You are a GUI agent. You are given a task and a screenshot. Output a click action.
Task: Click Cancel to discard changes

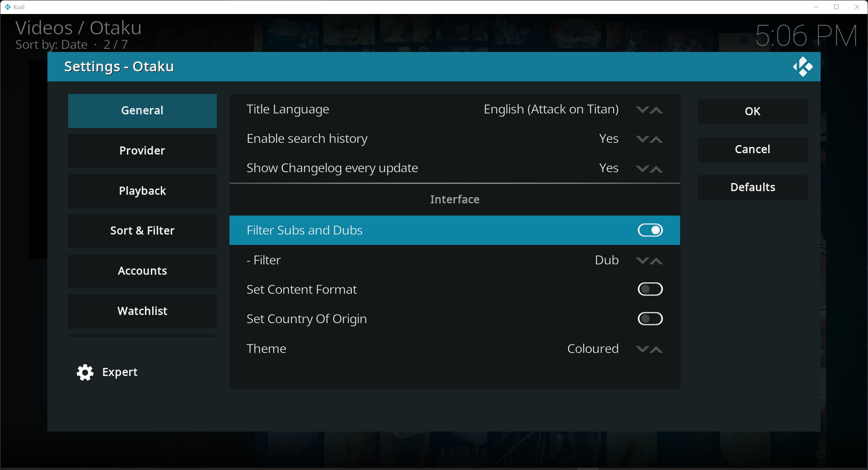click(x=752, y=149)
